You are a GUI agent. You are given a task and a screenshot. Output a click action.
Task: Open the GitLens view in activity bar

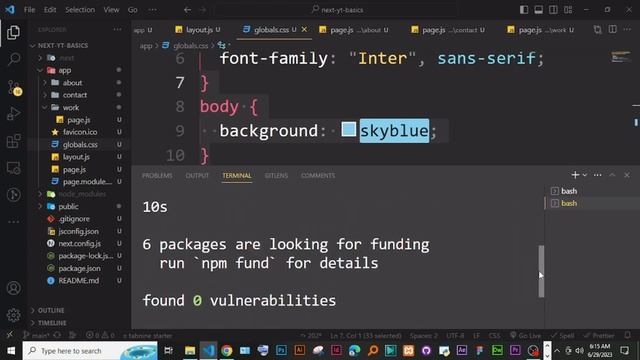point(13,195)
